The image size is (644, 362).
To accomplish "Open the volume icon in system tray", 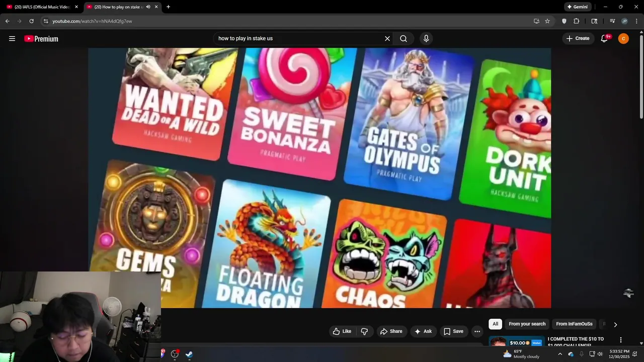I will [600, 354].
